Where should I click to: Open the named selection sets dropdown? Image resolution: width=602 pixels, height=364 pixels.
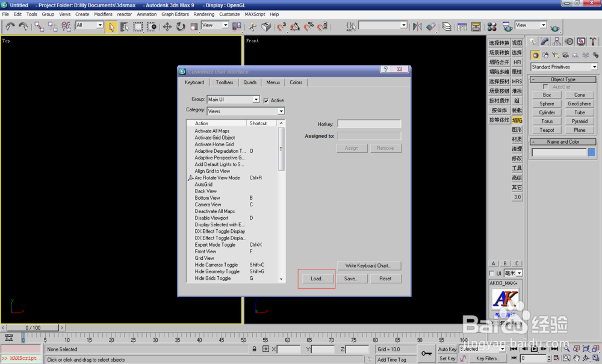click(x=382, y=25)
